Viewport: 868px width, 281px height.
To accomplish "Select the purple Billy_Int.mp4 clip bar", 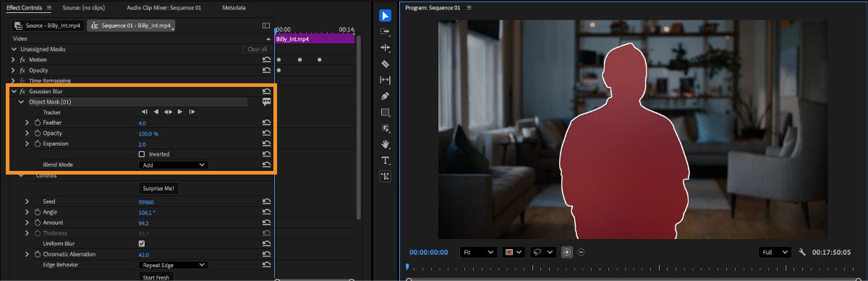I will coord(315,39).
